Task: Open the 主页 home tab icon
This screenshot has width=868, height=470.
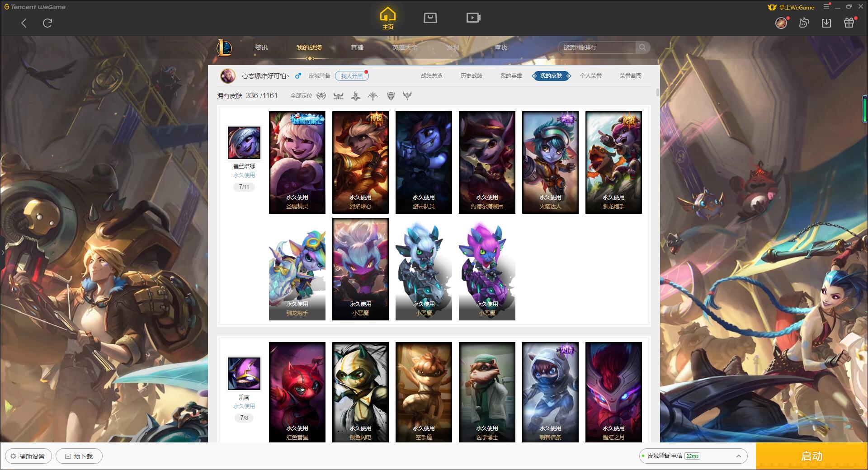Action: pyautogui.click(x=388, y=19)
